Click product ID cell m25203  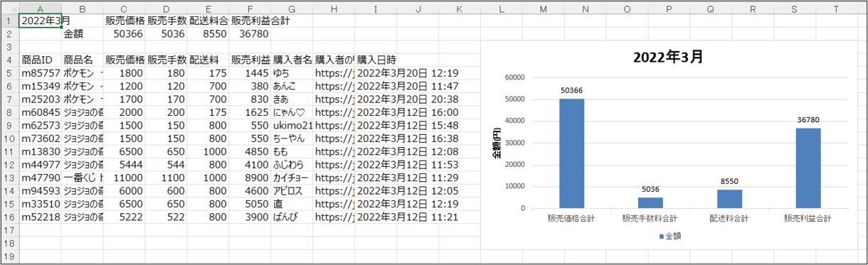coord(41,99)
